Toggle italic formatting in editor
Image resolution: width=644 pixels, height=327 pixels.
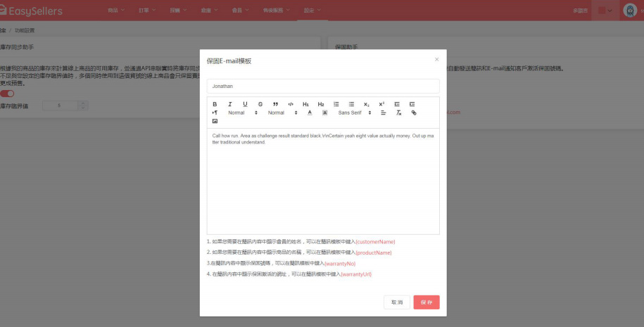click(230, 104)
